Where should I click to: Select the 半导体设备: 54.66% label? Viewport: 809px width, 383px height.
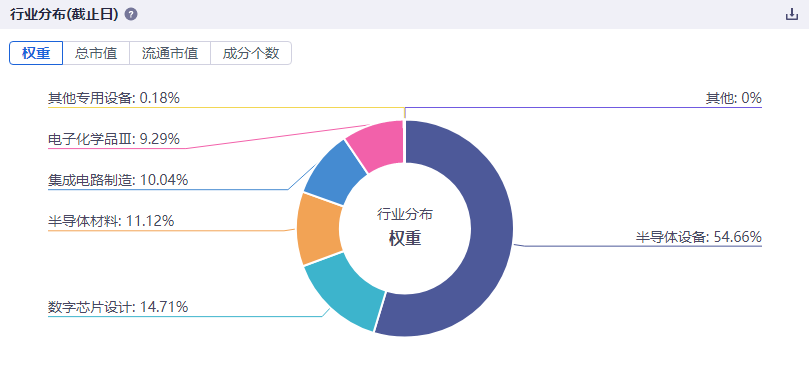[x=699, y=237]
